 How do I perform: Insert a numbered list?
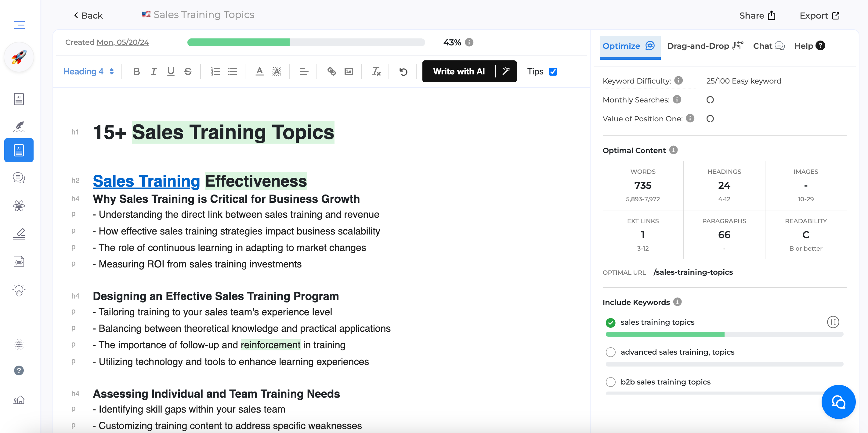coord(215,71)
